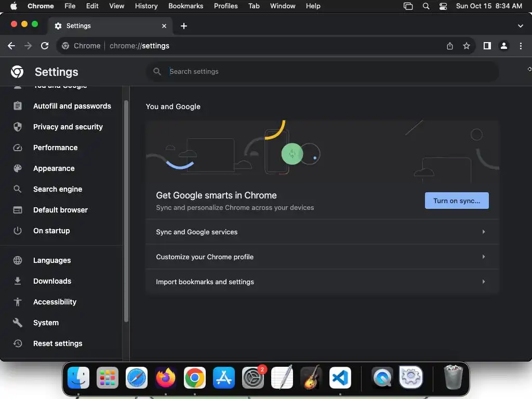Click the Default browser window icon
Image resolution: width=532 pixels, height=399 pixels.
17,210
